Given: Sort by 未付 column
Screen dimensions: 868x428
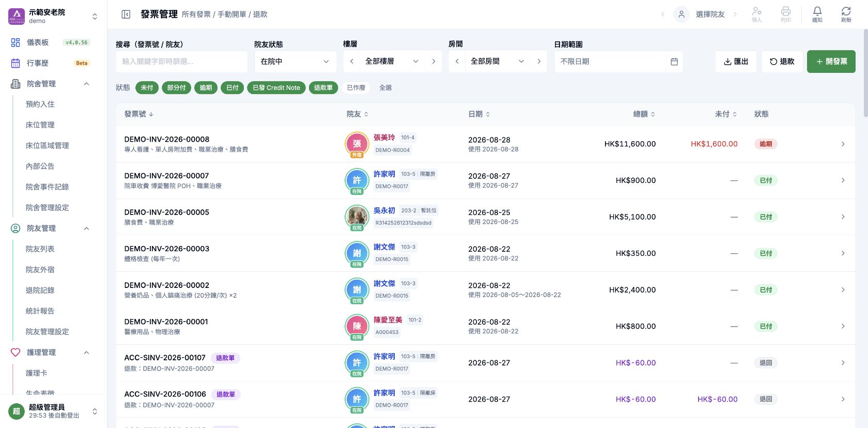Looking at the screenshot, I should [x=726, y=114].
